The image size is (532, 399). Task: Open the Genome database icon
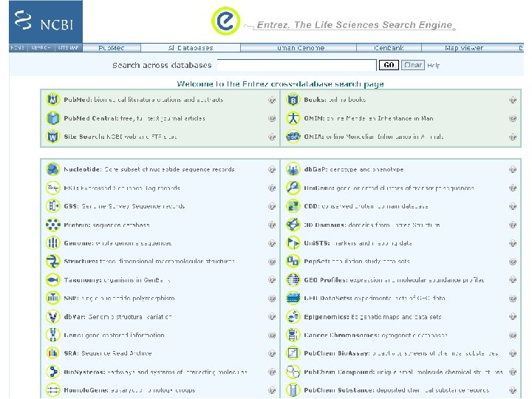(x=53, y=243)
